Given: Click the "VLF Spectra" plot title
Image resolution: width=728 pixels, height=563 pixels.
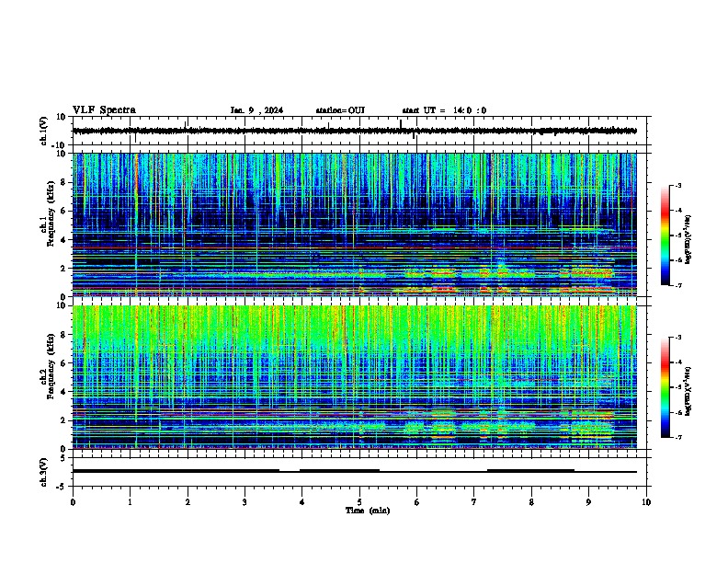Looking at the screenshot, I should pos(104,109).
